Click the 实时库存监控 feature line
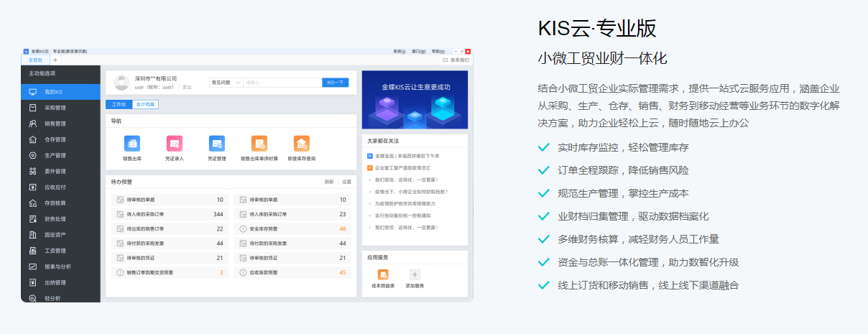 point(623,148)
